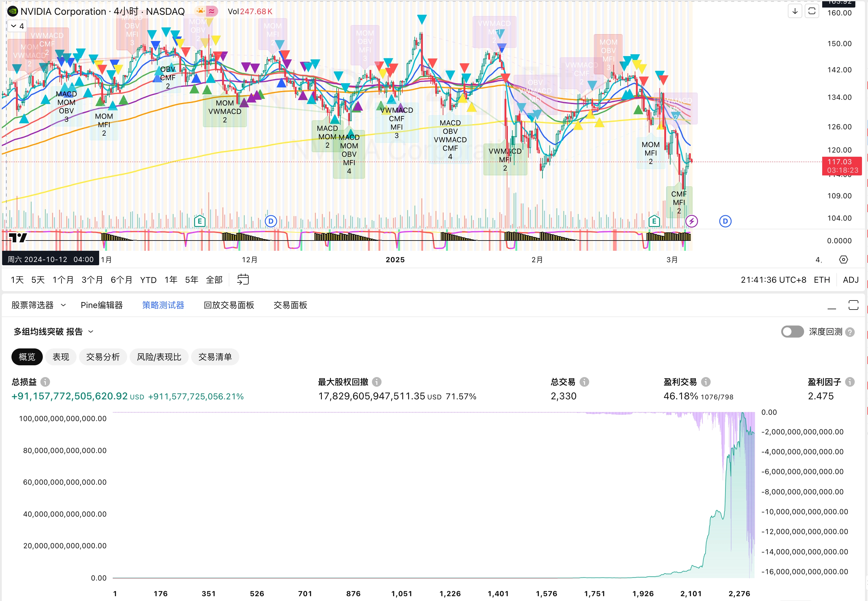The width and height of the screenshot is (868, 601).
Task: Open the 21:41:36 UTC+8 timezone menu
Action: (773, 280)
